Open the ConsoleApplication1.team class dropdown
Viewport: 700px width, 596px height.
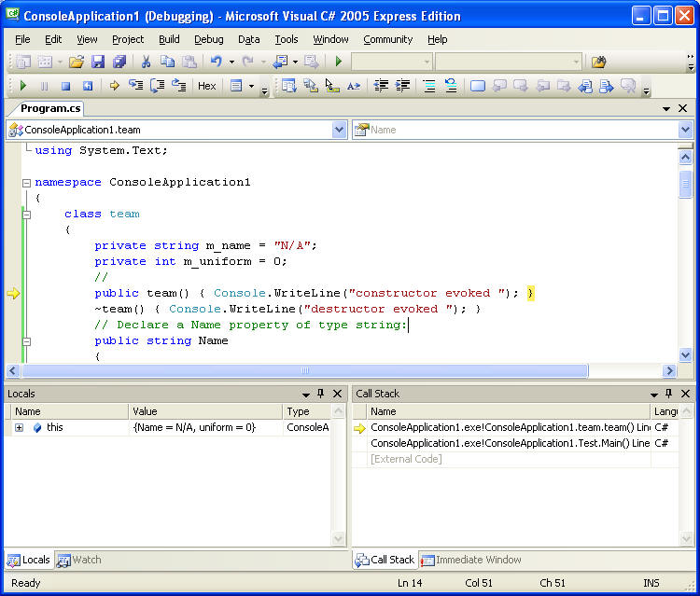[340, 130]
